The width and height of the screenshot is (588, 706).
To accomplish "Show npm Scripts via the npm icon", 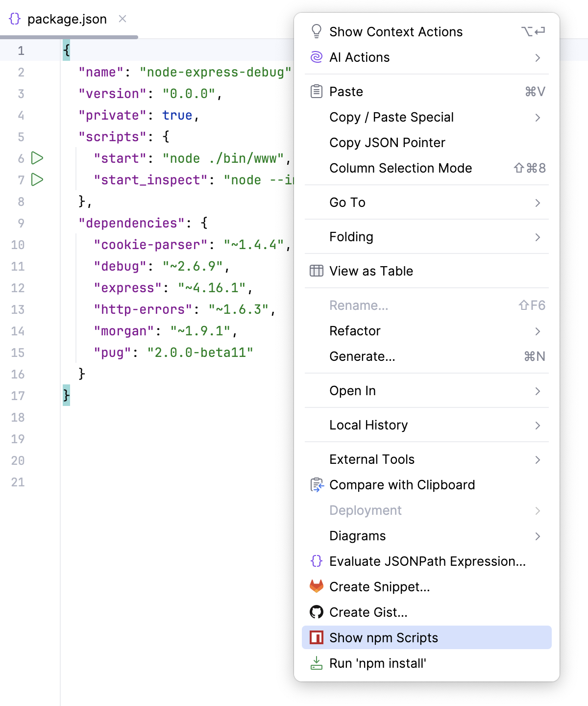I will click(x=317, y=637).
